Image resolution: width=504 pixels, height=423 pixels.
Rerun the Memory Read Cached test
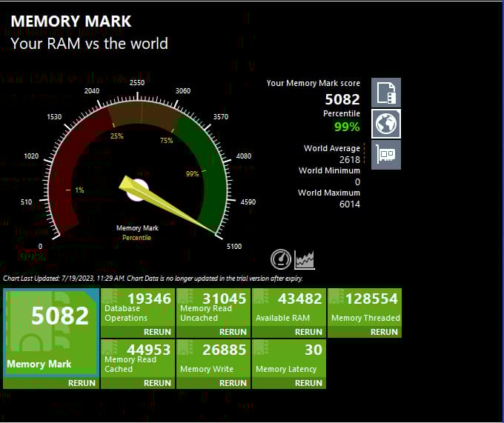click(x=157, y=383)
